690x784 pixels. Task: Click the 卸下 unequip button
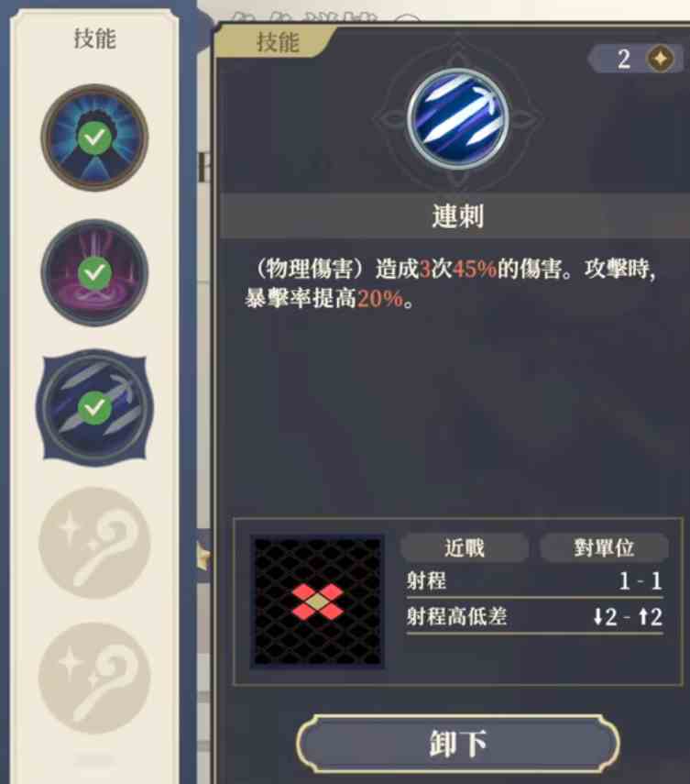(458, 744)
